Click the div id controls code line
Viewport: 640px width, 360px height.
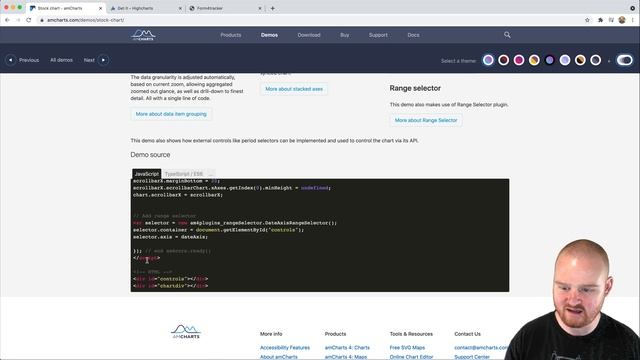tap(171, 279)
